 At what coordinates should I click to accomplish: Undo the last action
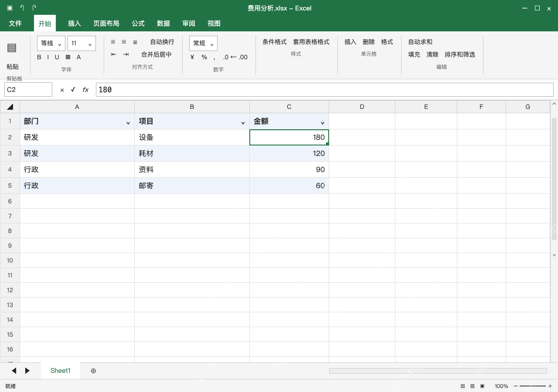[22, 8]
